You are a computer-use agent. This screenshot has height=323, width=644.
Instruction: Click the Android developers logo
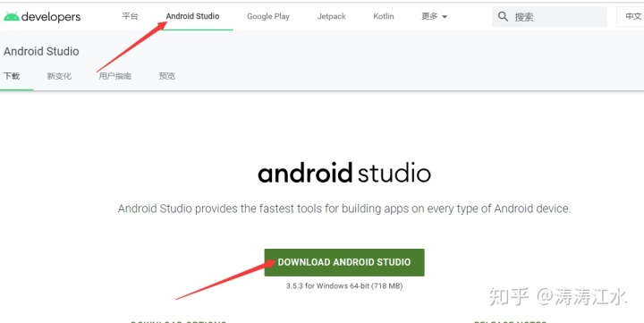42,17
